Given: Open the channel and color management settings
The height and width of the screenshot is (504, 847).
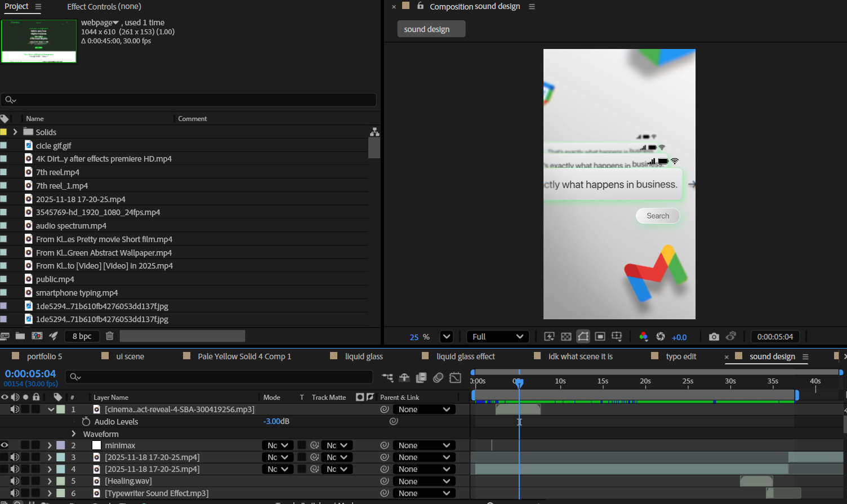Looking at the screenshot, I should click(643, 337).
